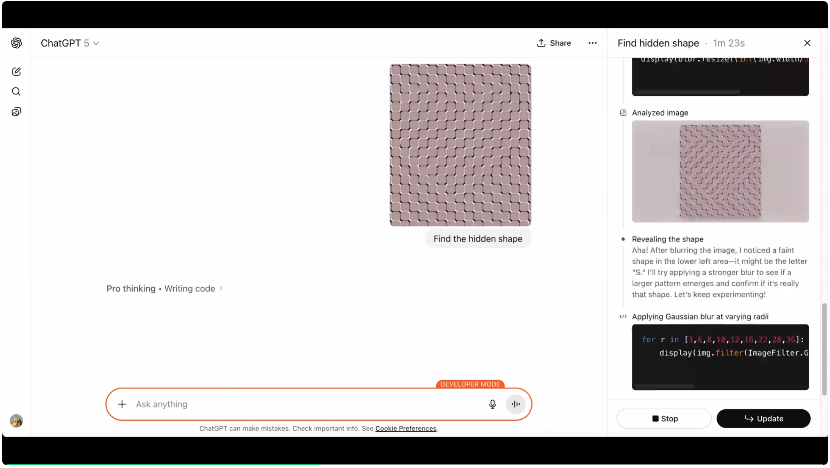Screen dimensions: 830x468
Task: Click the Analyzed image preview thumbnail
Action: pos(720,171)
